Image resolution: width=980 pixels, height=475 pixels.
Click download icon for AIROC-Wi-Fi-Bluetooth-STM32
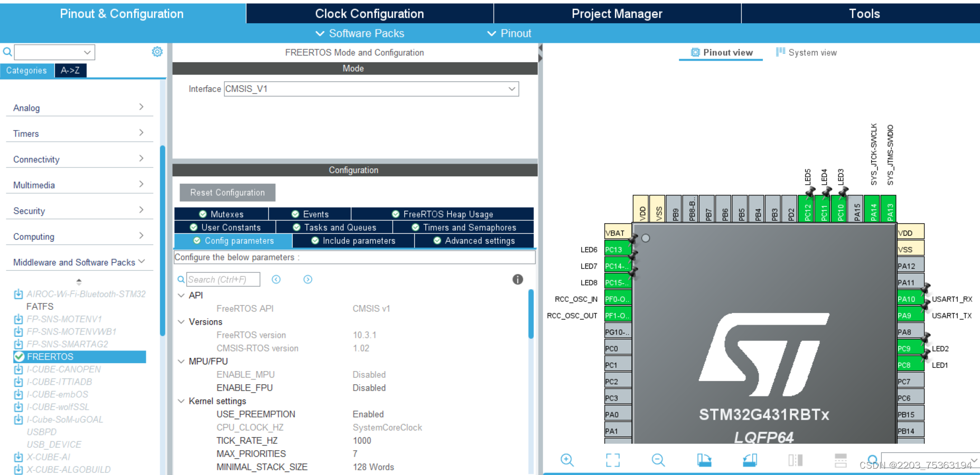[18, 294]
